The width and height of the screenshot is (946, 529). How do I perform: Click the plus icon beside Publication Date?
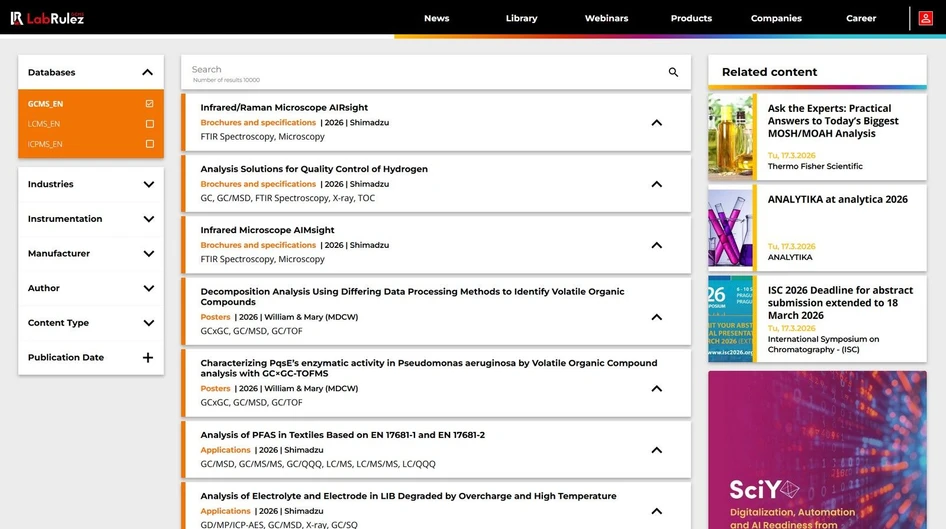[148, 358]
